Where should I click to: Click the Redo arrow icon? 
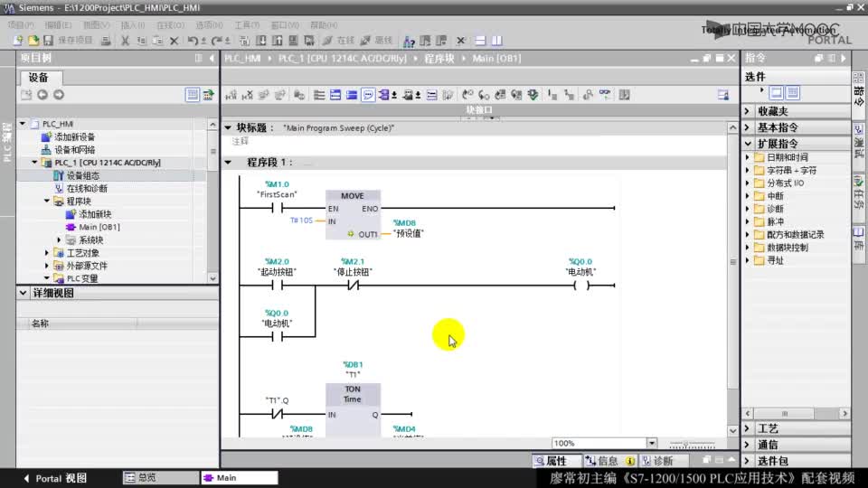(x=216, y=41)
